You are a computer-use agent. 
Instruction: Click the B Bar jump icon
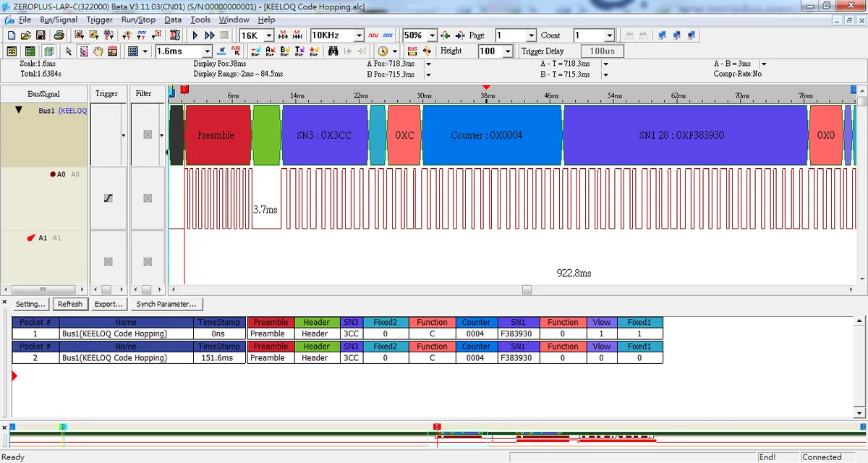(286, 51)
